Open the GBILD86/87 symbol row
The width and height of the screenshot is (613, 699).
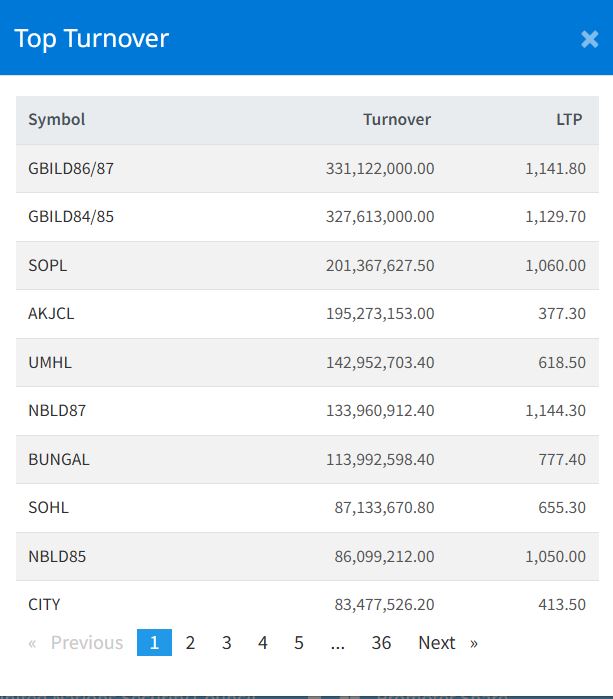[x=307, y=169]
